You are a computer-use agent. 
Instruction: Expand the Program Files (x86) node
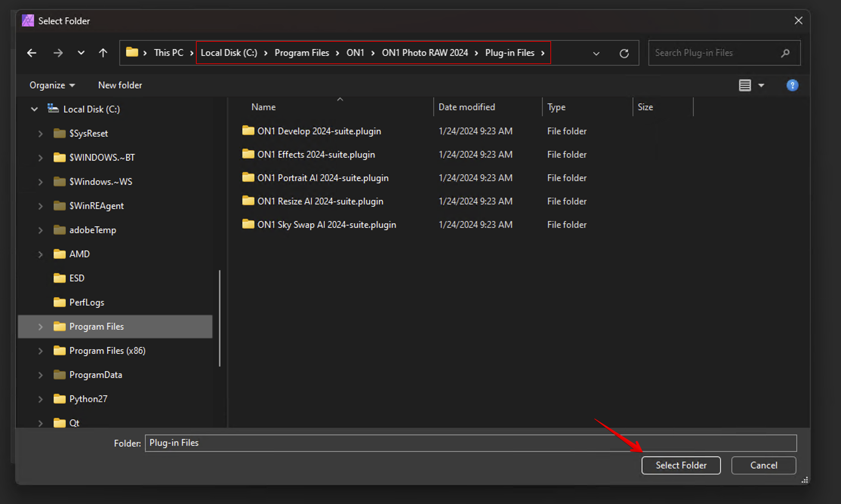(40, 351)
